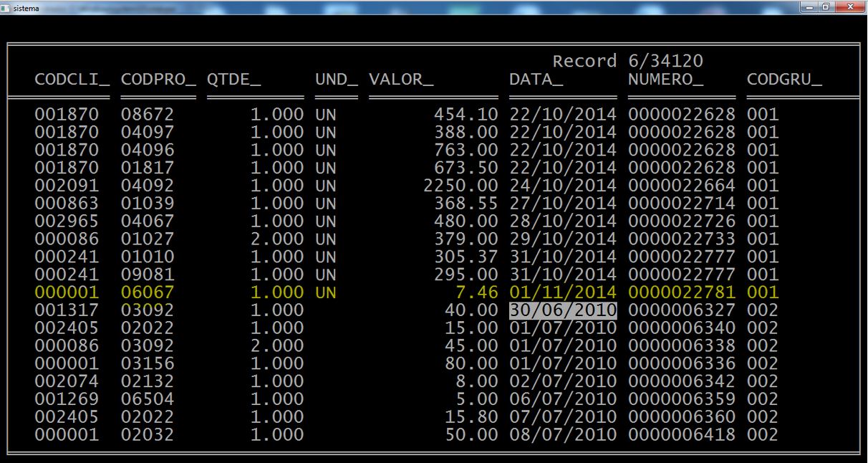Click number 0000006418
Viewport: 868px width, 463px height.
tap(682, 434)
